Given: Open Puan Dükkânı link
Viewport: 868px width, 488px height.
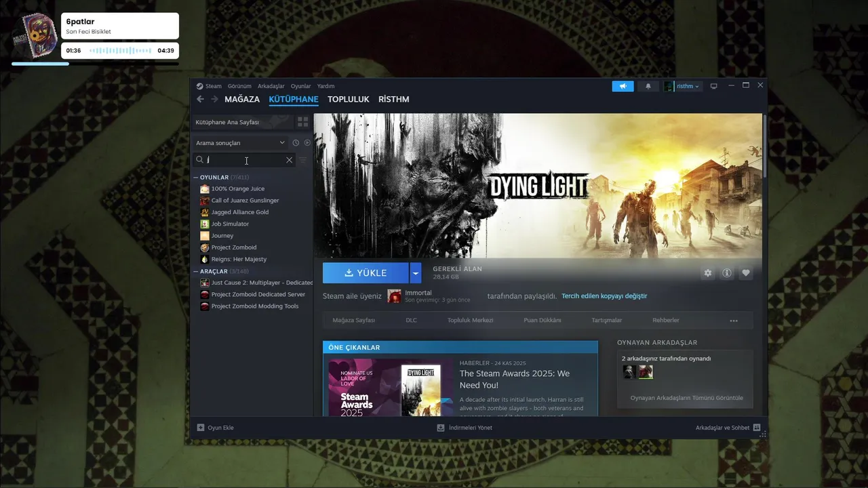Looking at the screenshot, I should click(542, 321).
